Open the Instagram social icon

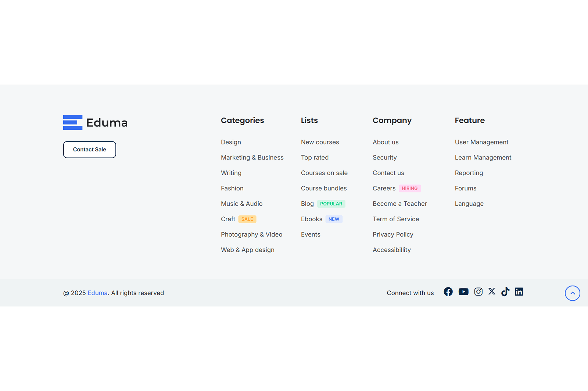(x=478, y=292)
